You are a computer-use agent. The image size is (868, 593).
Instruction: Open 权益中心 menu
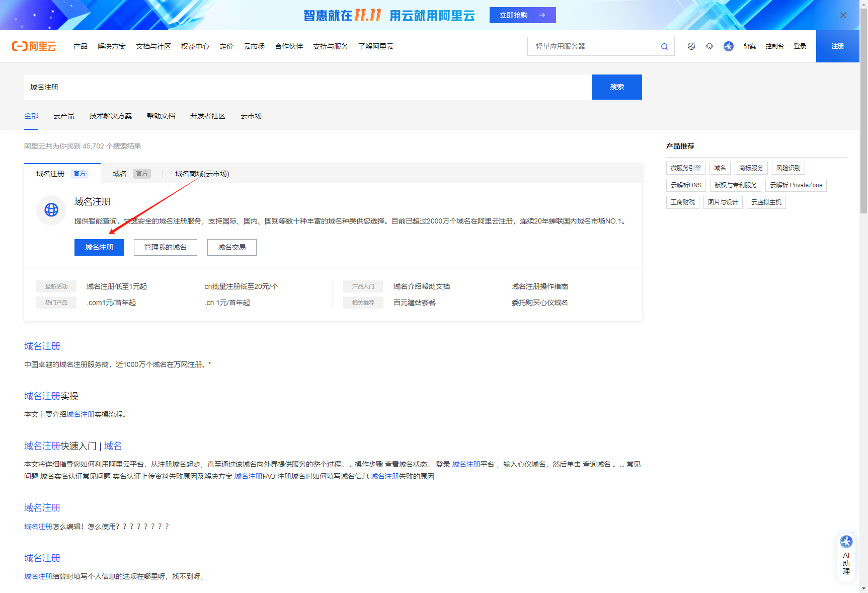coord(195,46)
